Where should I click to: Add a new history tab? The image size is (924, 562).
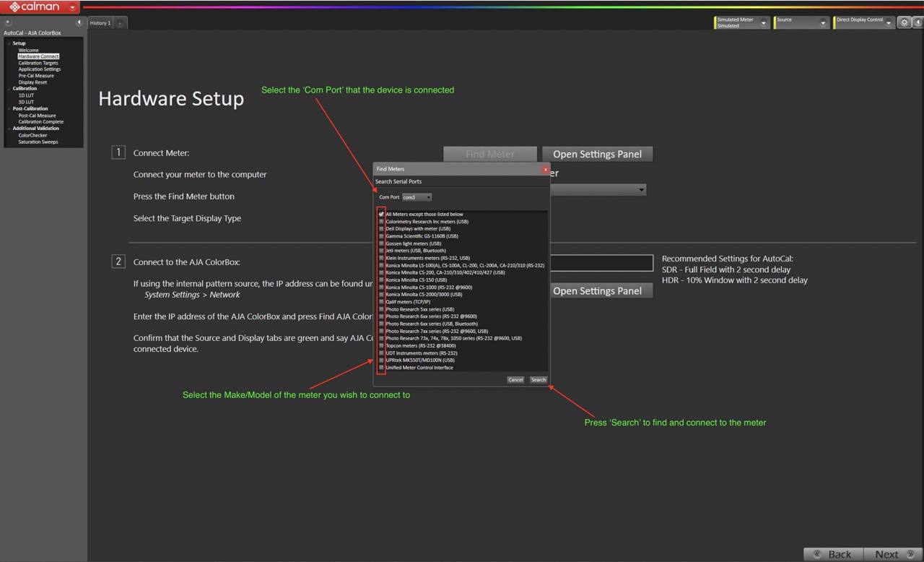coord(120,23)
